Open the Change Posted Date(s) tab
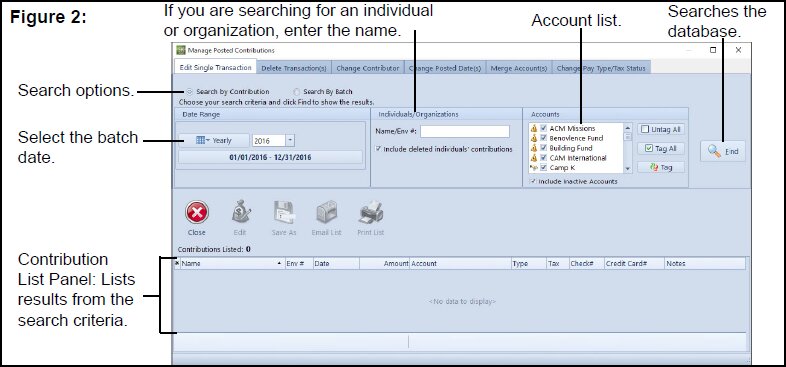Screen dimensions: 786x367 click(445, 68)
